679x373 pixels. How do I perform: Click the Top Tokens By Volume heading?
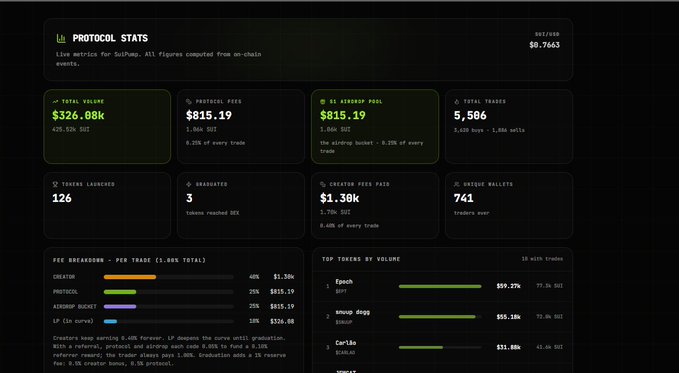coord(361,259)
